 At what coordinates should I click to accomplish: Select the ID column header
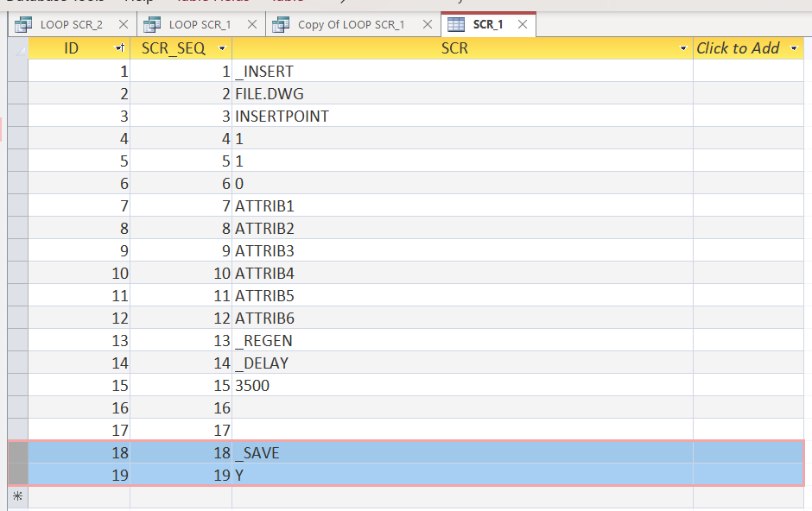click(x=79, y=48)
